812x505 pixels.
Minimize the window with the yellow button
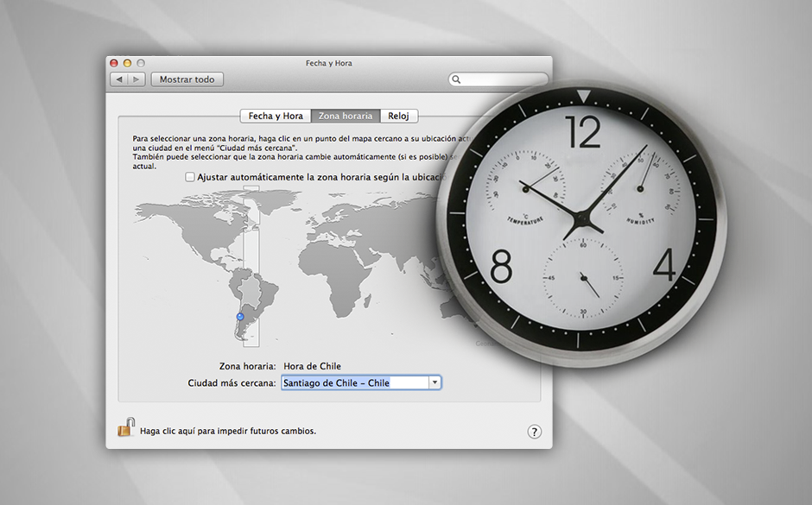click(127, 63)
